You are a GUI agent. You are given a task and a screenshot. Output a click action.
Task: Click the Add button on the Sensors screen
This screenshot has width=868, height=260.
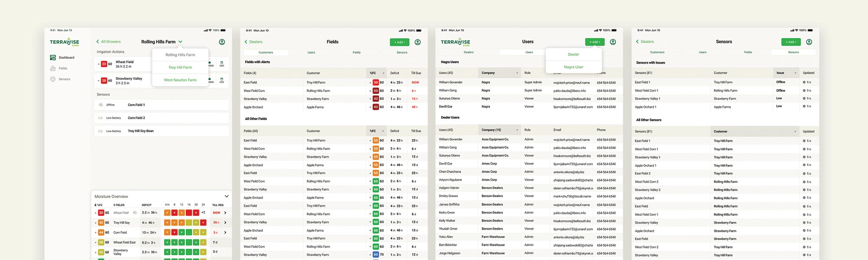(791, 42)
